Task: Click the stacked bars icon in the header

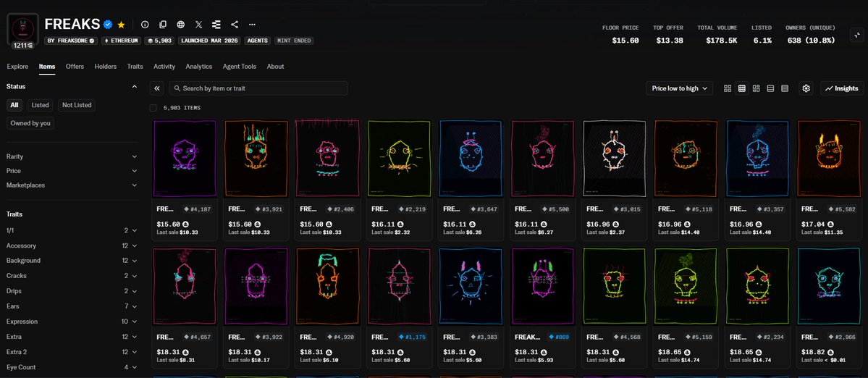Action: tap(216, 25)
